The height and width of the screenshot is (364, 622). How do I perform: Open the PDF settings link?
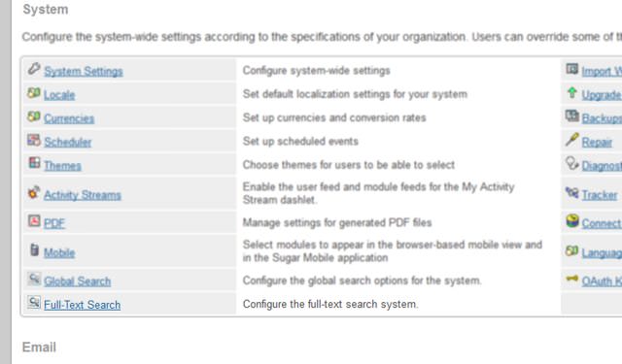pos(54,223)
